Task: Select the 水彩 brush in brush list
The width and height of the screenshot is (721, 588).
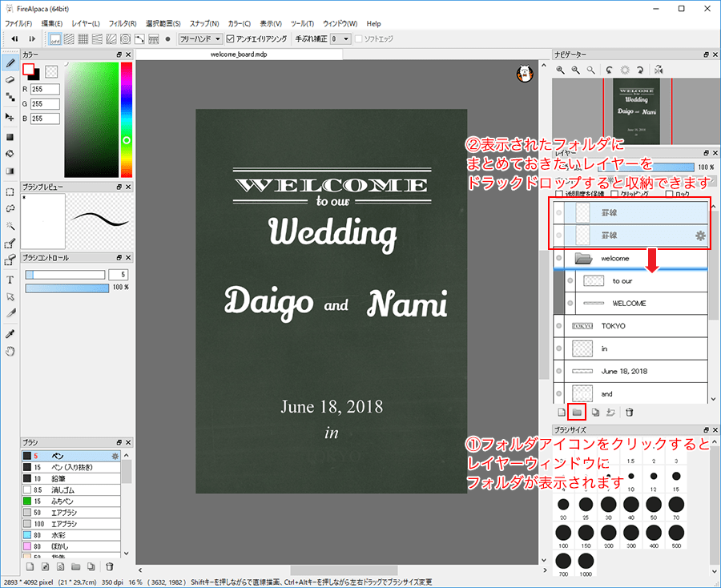Action: [58, 534]
